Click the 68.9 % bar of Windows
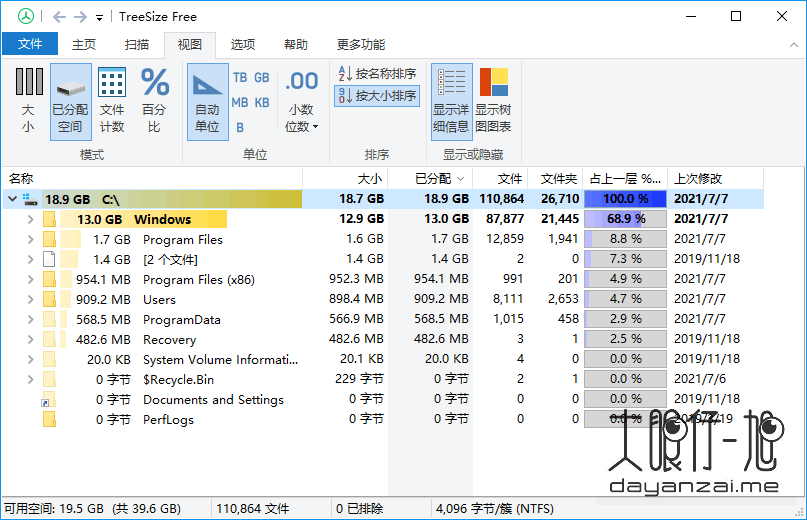Image resolution: width=807 pixels, height=520 pixels. [x=625, y=219]
